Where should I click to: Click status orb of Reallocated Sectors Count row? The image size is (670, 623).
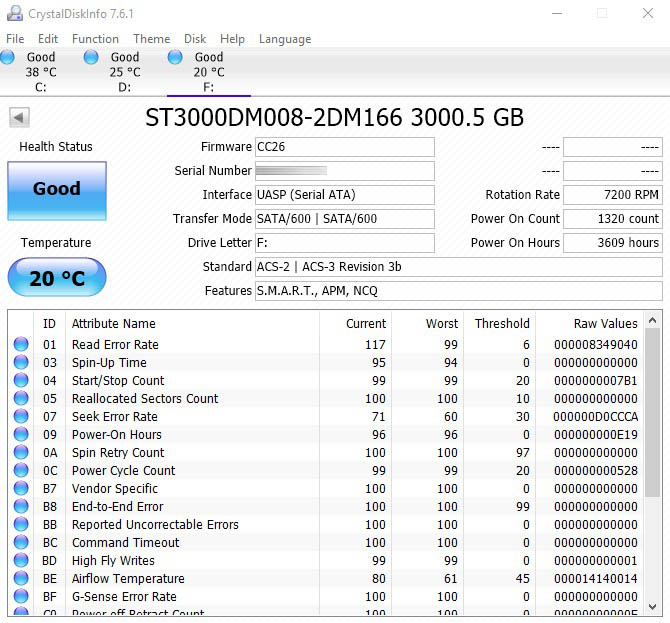[21, 398]
